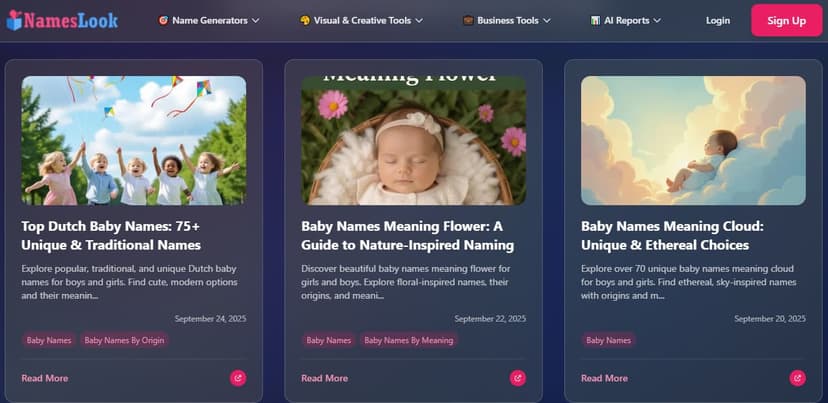Read More on Top Dutch Baby Names
The height and width of the screenshot is (403, 828).
44,378
